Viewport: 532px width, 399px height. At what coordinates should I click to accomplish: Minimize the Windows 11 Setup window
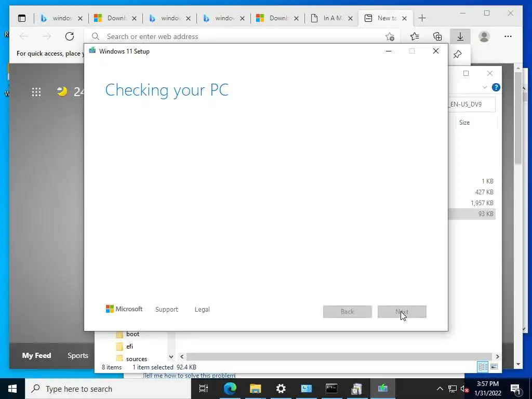click(x=389, y=51)
